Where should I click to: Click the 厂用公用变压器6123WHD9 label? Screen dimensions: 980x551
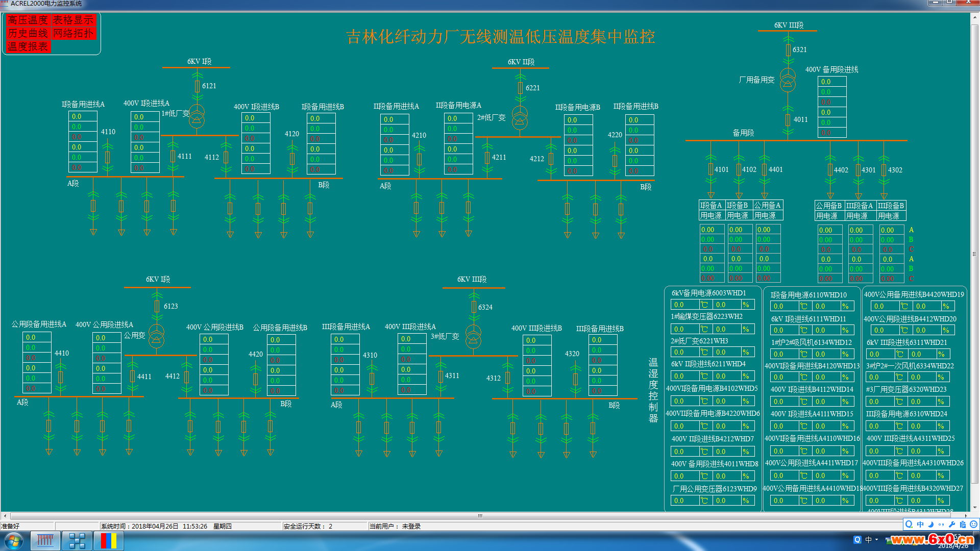[x=715, y=489]
